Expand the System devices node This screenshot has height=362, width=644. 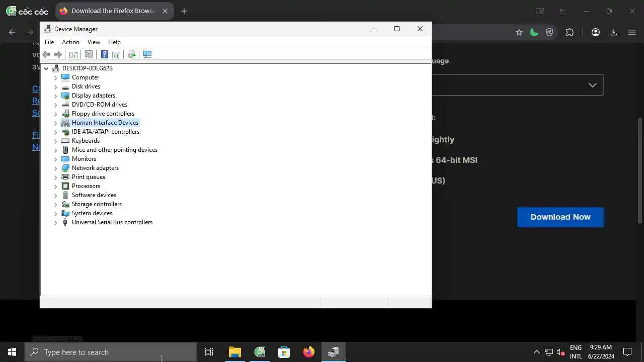pyautogui.click(x=56, y=213)
